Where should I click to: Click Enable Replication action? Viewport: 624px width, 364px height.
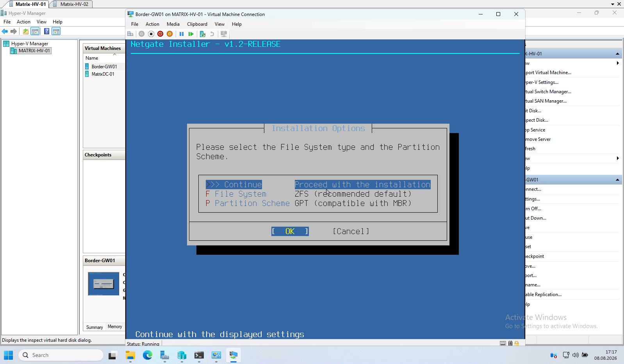pos(544,295)
